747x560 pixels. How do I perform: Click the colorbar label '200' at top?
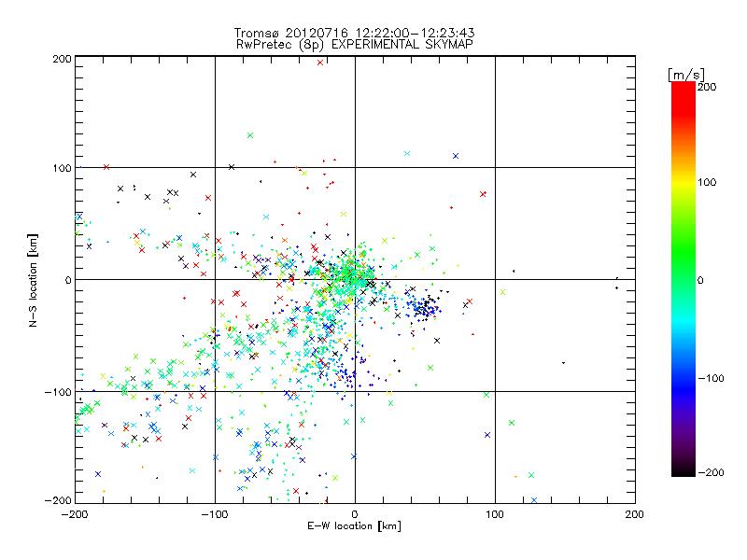point(707,87)
